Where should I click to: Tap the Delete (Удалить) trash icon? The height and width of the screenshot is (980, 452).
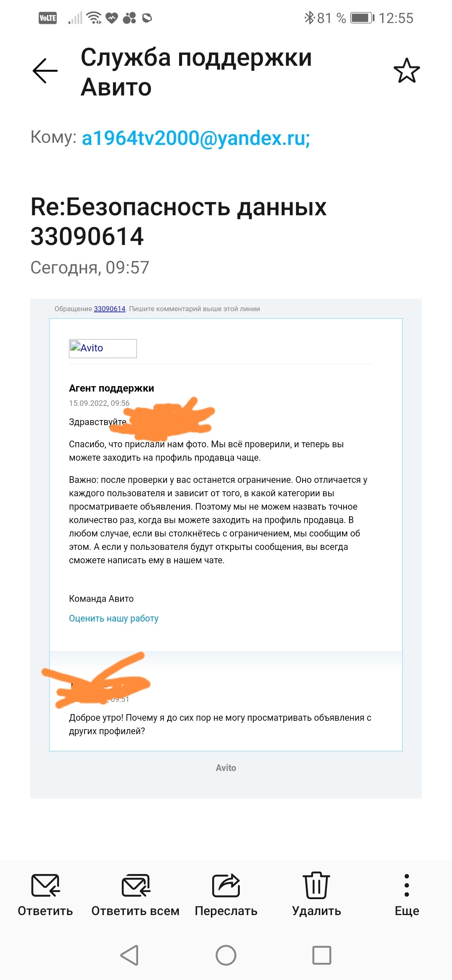coord(316,885)
